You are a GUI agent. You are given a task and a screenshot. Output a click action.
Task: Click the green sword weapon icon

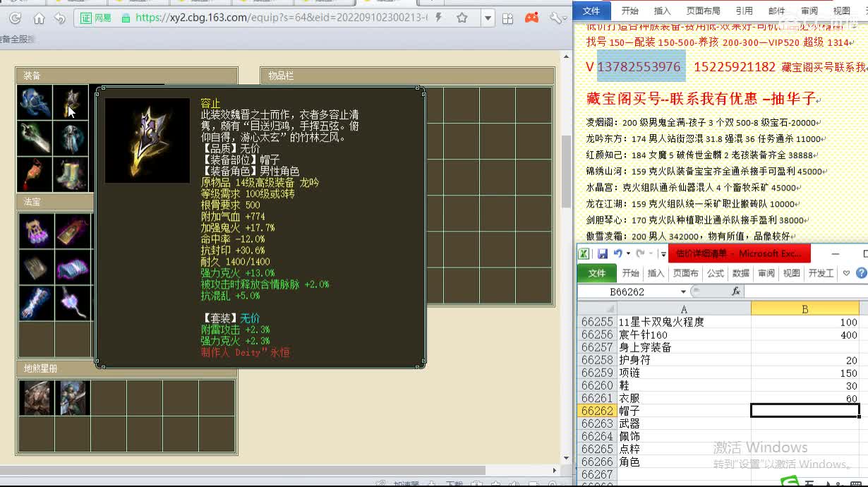(x=35, y=139)
